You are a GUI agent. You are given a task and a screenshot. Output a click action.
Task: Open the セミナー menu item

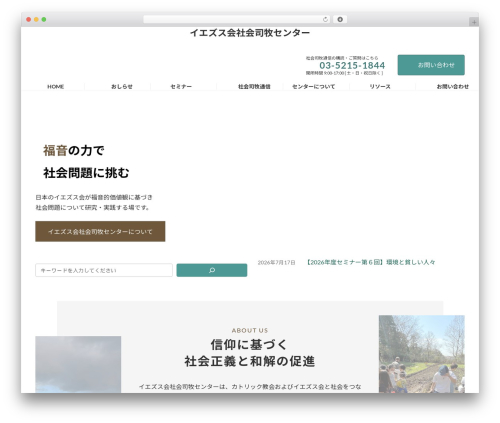tap(181, 87)
